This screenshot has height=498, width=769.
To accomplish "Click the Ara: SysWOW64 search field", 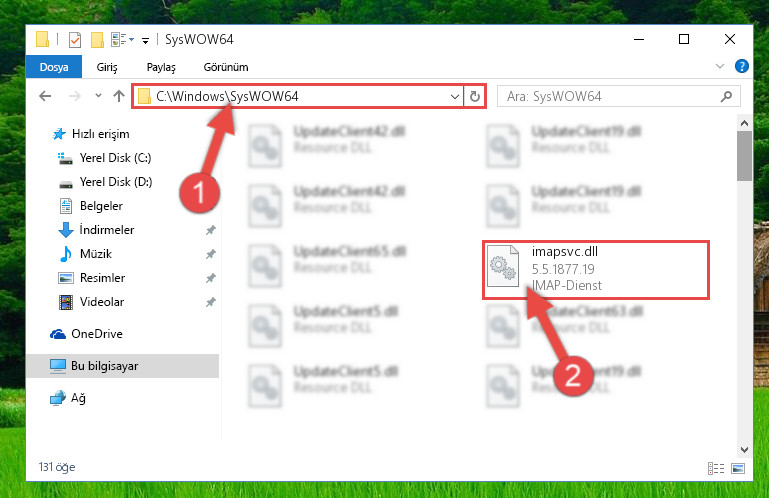I will tap(610, 96).
